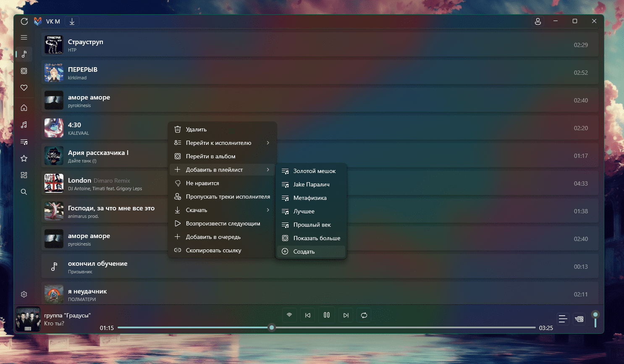This screenshot has height=364, width=624.
Task: Select Перейти в альбом menu entry
Action: [222, 156]
